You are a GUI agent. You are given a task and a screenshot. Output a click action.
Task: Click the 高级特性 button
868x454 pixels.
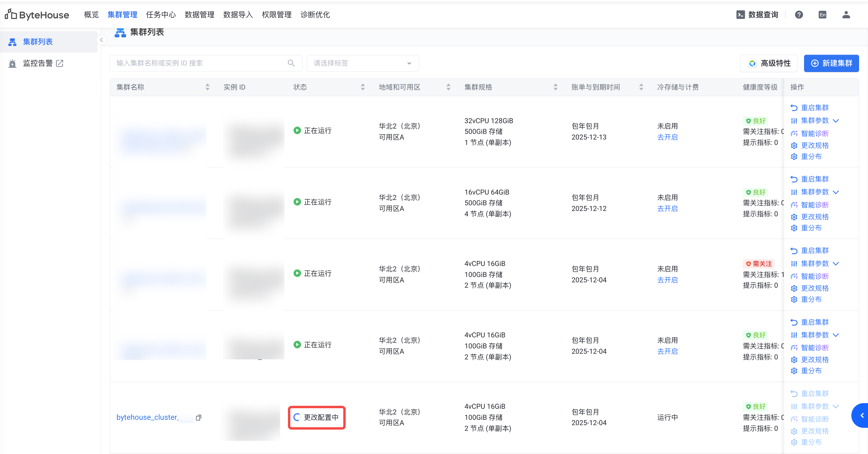pos(769,63)
